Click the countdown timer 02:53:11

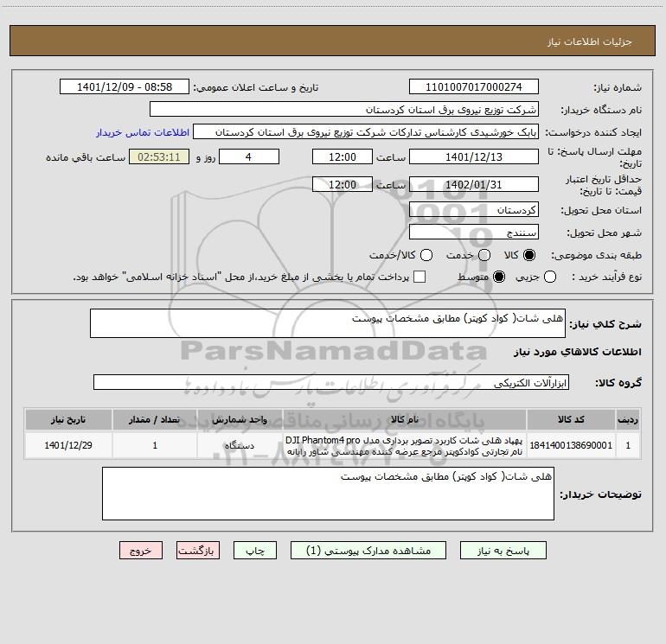pos(159,156)
